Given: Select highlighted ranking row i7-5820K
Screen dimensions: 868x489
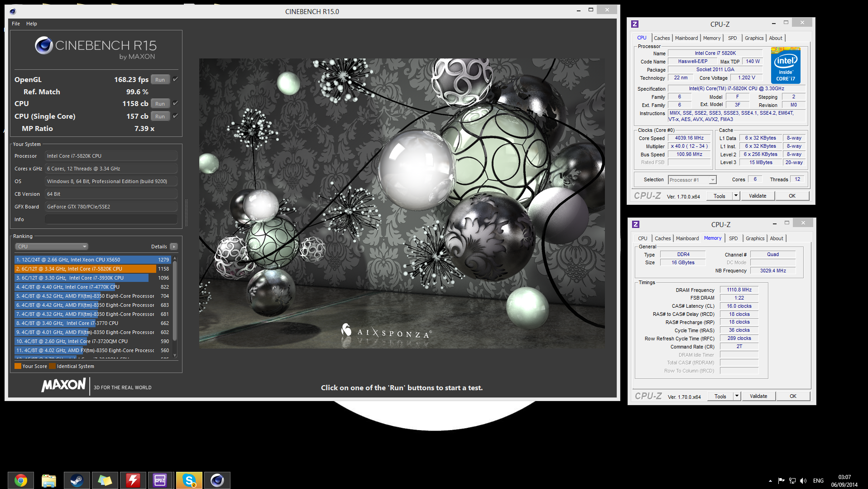Looking at the screenshot, I should click(x=92, y=269).
